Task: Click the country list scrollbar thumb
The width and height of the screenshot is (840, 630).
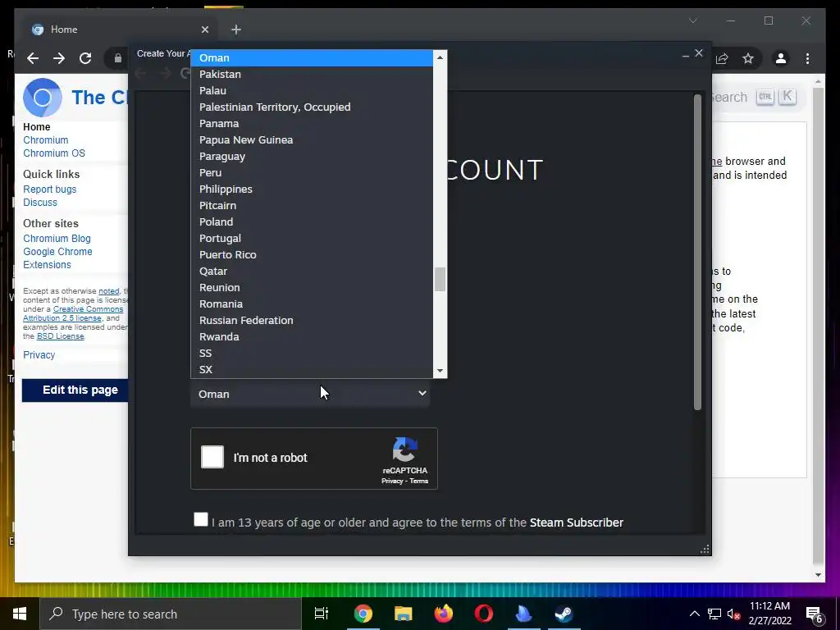Action: pos(440,279)
